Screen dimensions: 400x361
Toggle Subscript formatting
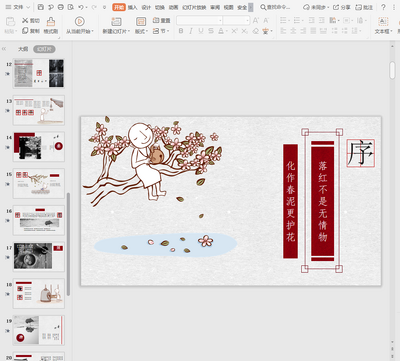click(x=245, y=31)
